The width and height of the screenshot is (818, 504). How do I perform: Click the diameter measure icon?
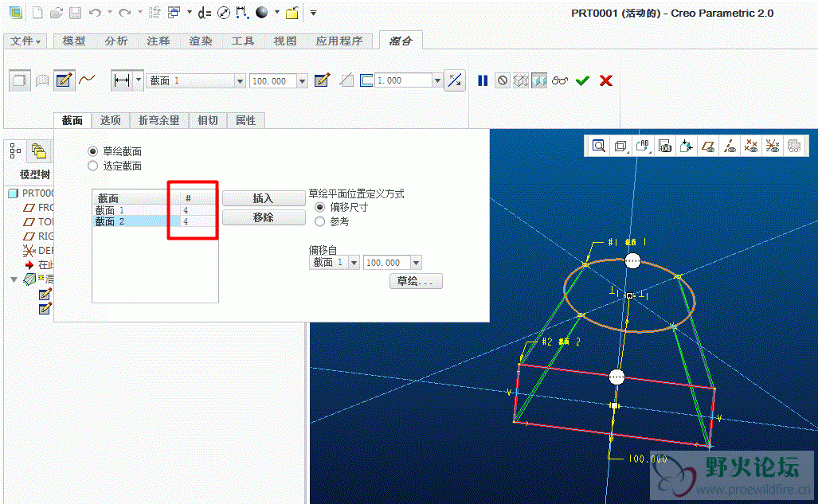pyautogui.click(x=224, y=13)
